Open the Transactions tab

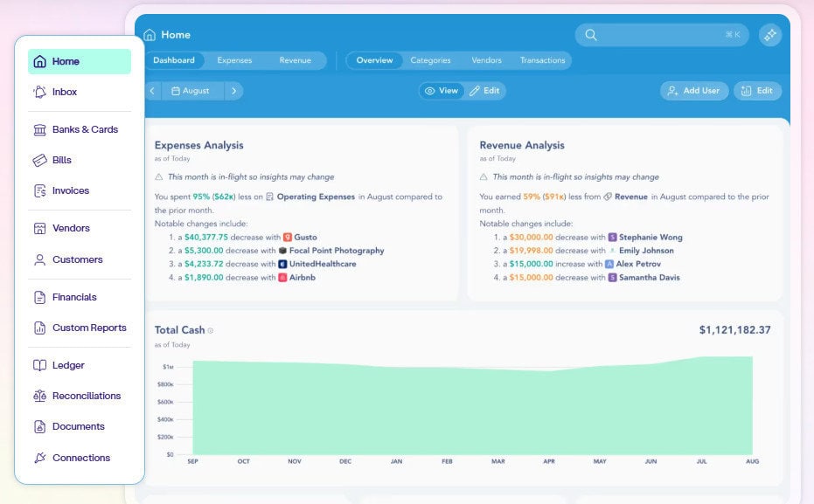coord(542,60)
